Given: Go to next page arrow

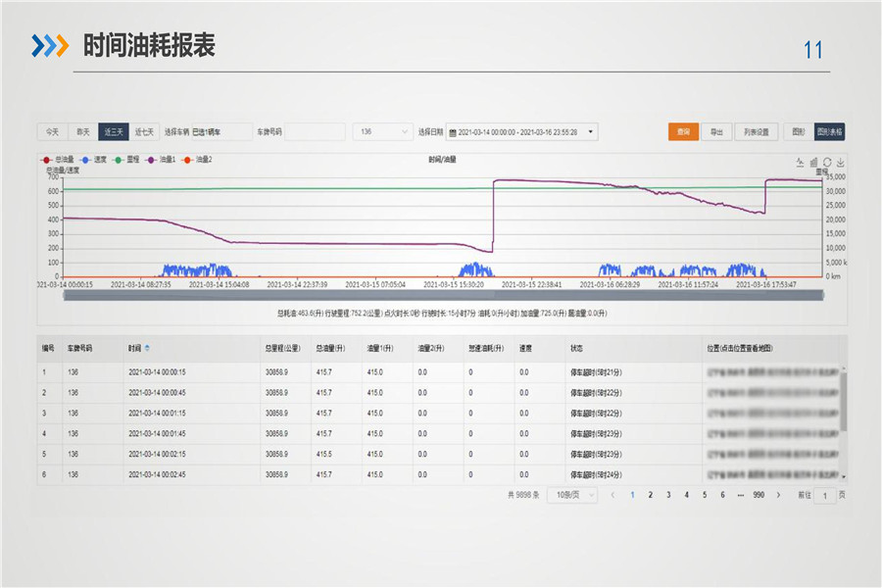Looking at the screenshot, I should click(x=779, y=496).
